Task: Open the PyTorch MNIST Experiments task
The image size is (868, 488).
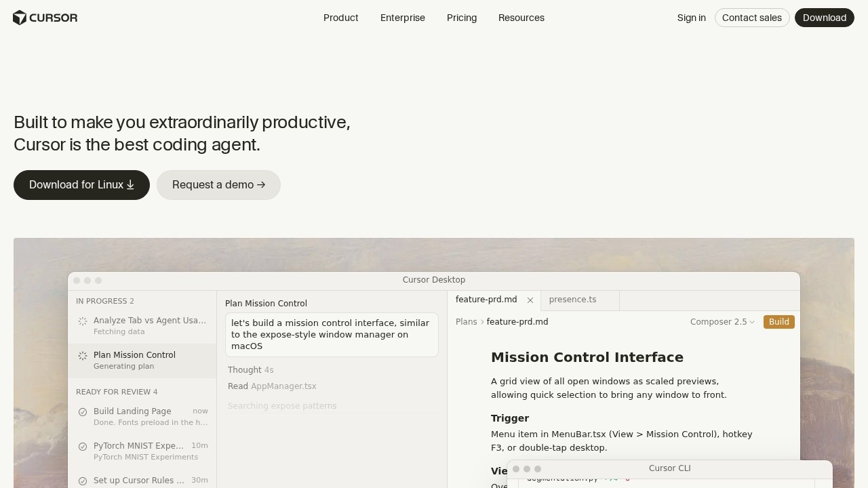Action: pos(142,451)
